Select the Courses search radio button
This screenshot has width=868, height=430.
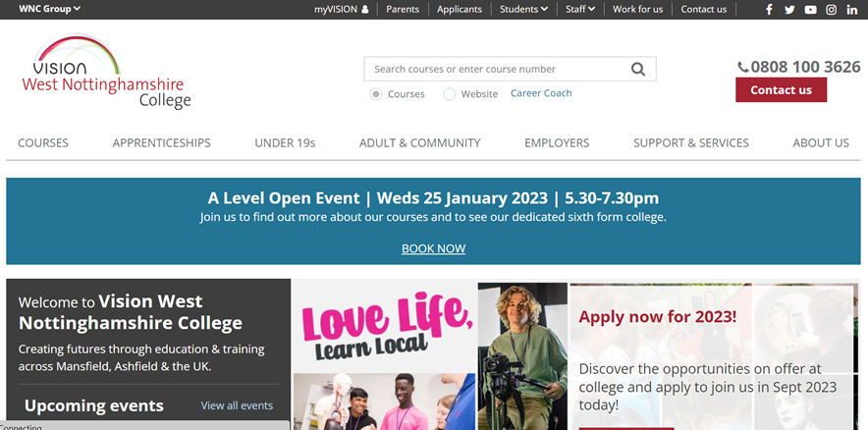(x=376, y=94)
